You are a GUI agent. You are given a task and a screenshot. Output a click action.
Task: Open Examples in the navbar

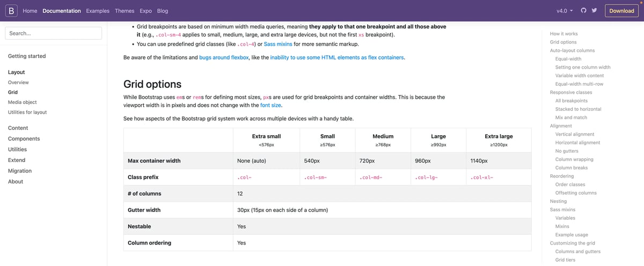[98, 11]
